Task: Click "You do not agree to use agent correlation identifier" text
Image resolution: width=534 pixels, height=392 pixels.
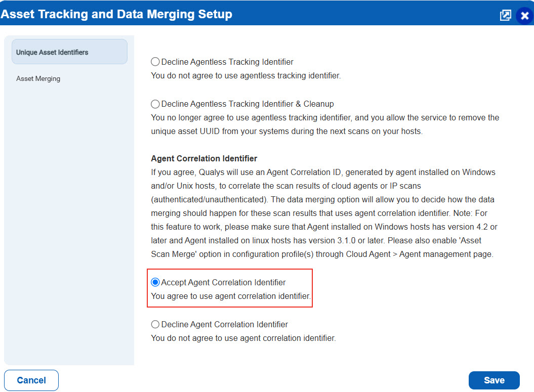Action: pyautogui.click(x=243, y=338)
